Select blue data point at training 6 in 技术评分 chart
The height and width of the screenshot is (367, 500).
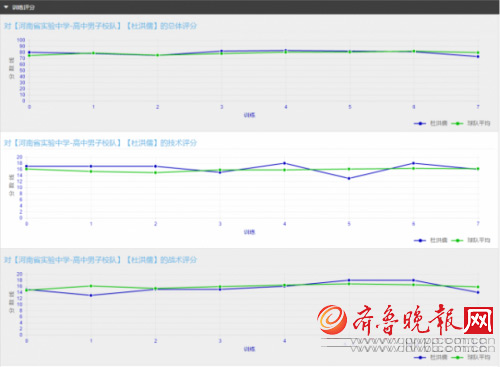(413, 163)
